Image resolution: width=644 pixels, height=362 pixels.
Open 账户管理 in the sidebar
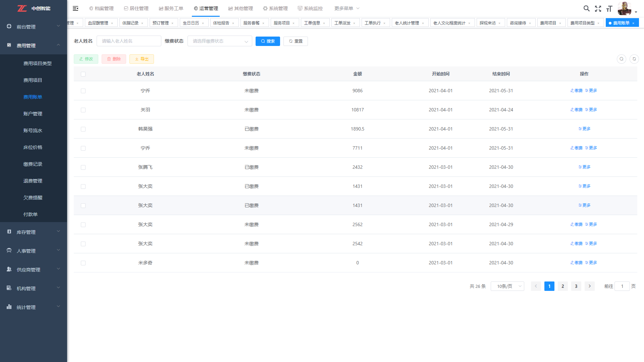[x=33, y=114]
